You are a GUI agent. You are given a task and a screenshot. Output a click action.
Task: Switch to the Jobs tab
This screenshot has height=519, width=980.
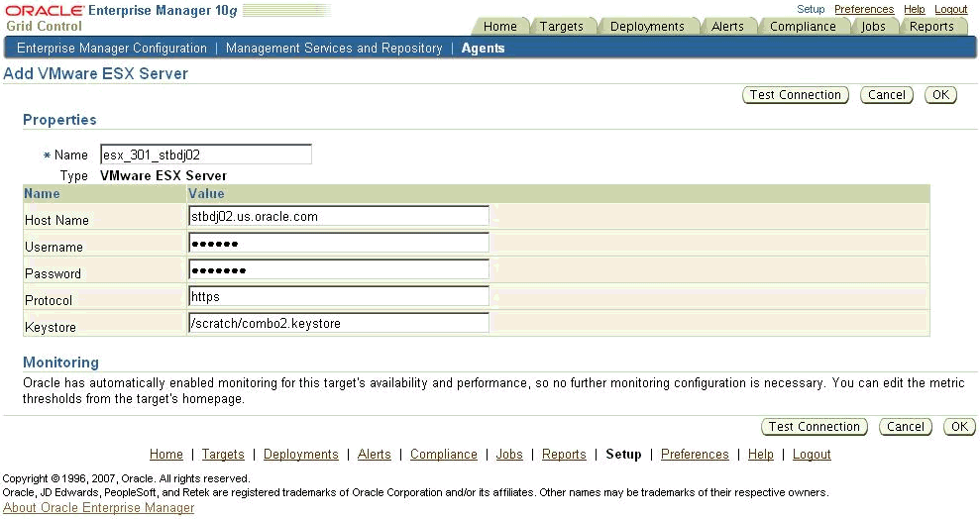[873, 26]
